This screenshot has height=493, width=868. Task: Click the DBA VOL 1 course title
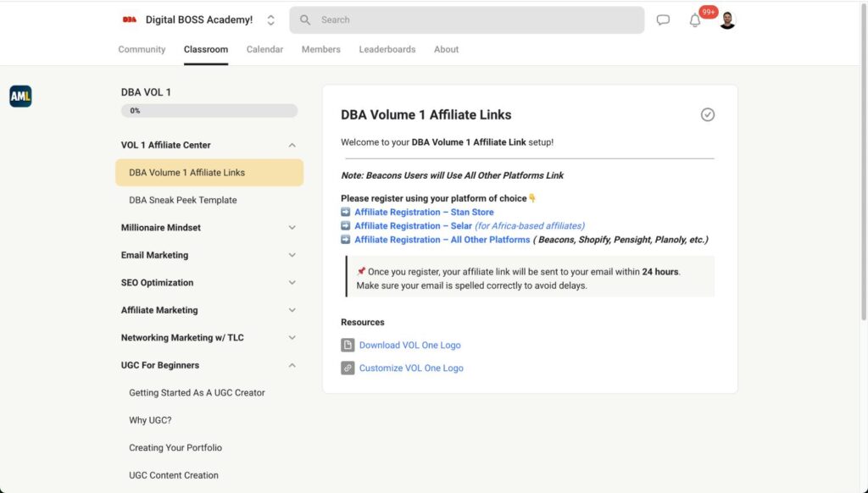(x=146, y=92)
